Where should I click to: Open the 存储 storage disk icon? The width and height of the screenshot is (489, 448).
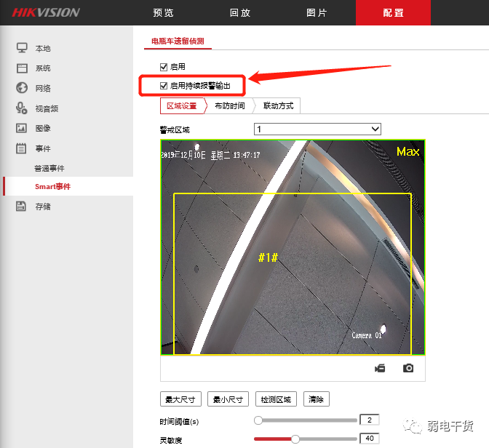[x=21, y=206]
